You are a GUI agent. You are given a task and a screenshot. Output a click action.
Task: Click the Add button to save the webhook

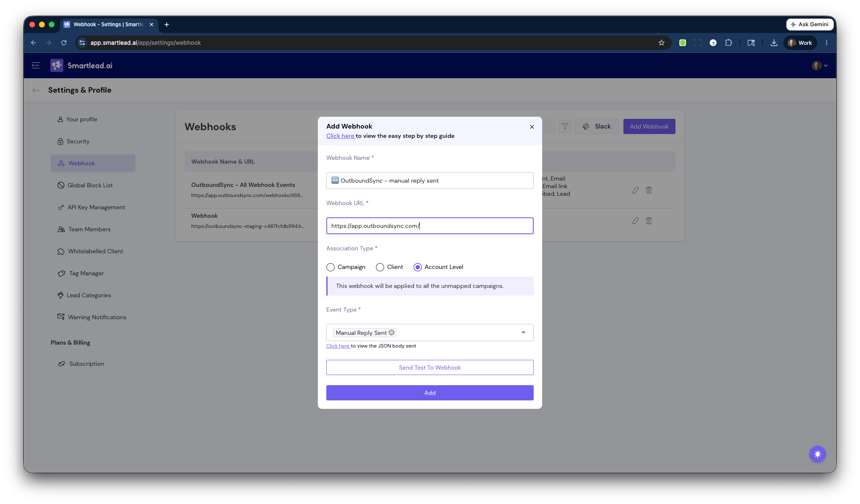click(430, 393)
